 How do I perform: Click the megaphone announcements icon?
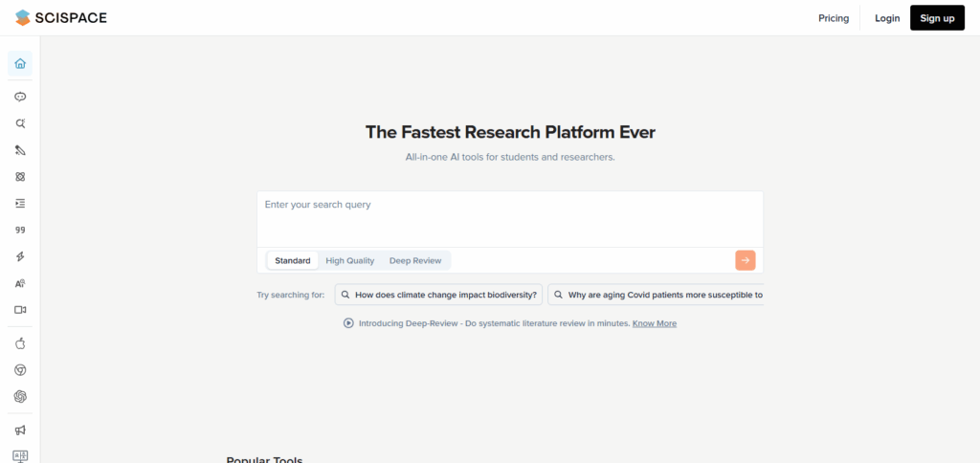[20, 430]
